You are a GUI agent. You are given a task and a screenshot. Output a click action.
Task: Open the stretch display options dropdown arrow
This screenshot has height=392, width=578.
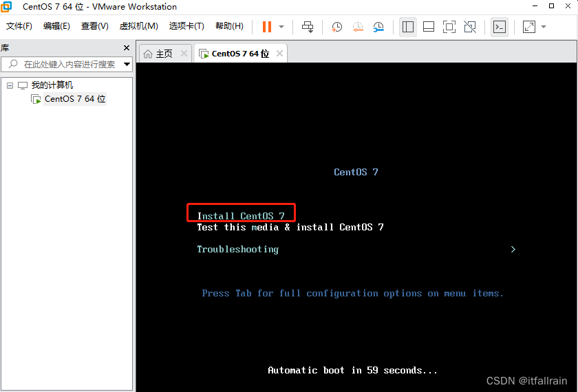tap(544, 27)
